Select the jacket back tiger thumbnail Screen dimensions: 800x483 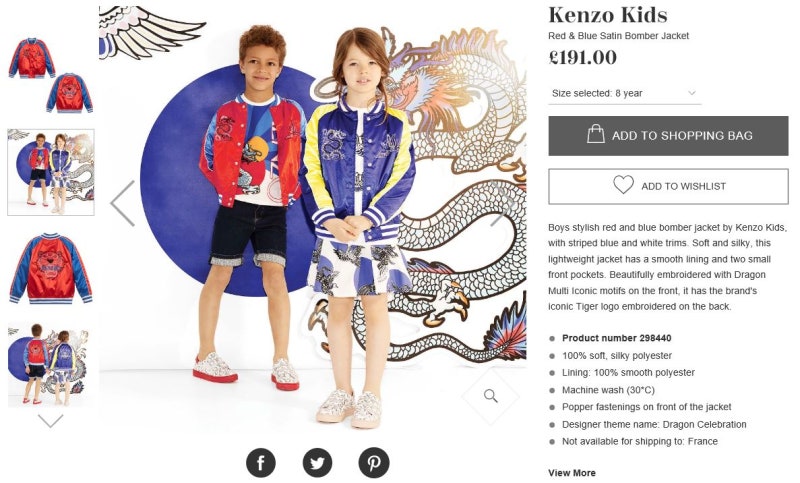[x=51, y=269]
